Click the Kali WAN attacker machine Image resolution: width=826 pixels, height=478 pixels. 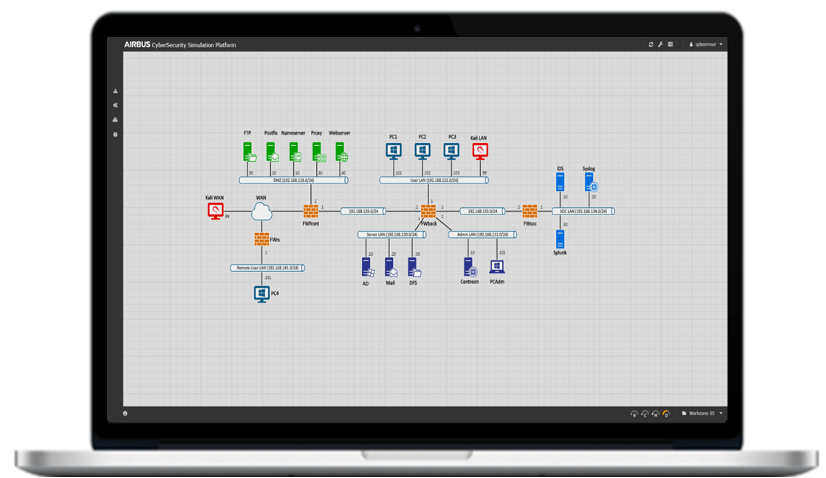coord(214,212)
